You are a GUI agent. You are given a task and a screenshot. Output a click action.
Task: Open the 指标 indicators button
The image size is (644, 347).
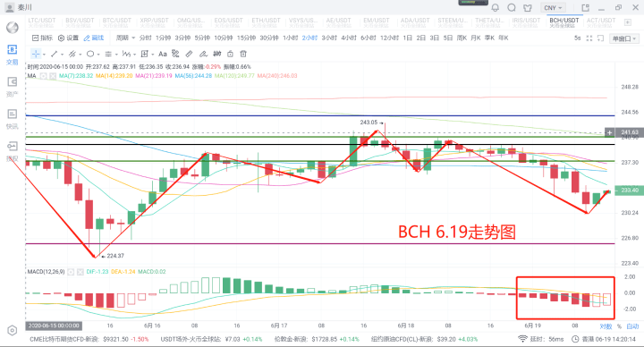coord(42,38)
